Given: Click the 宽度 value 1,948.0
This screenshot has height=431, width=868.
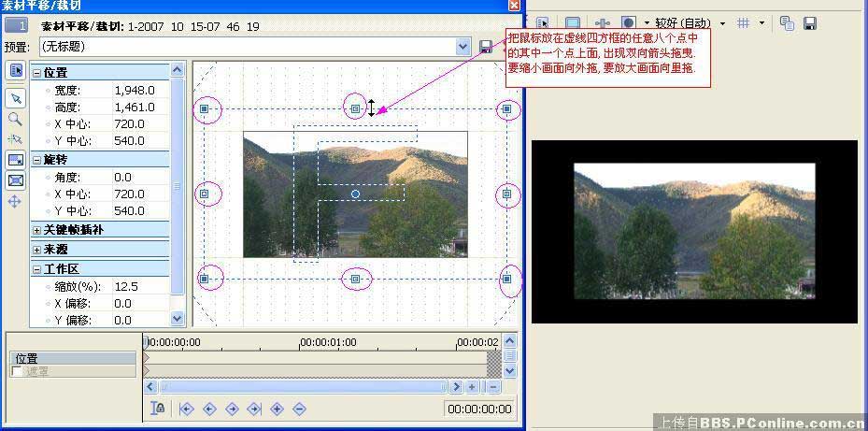Looking at the screenshot, I should coord(135,91).
